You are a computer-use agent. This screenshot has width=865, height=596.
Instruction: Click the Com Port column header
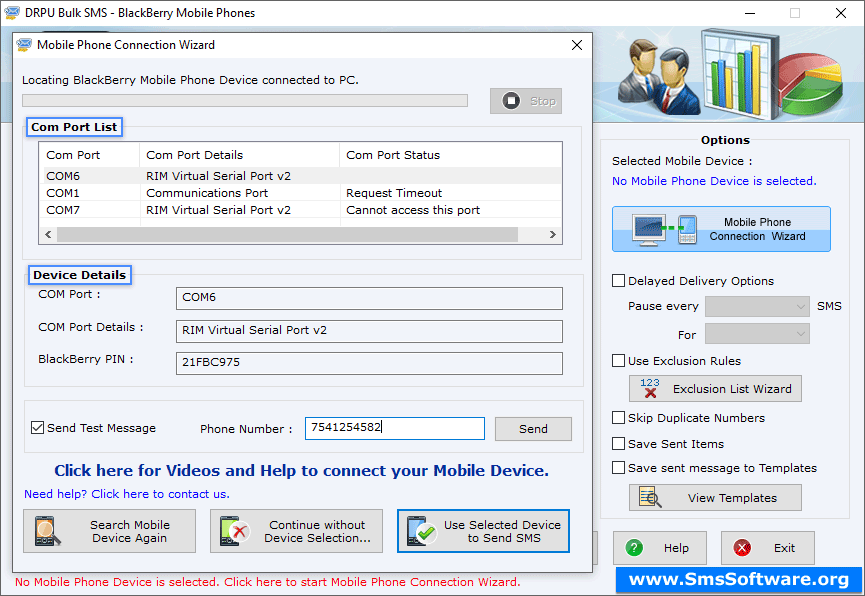click(90, 155)
